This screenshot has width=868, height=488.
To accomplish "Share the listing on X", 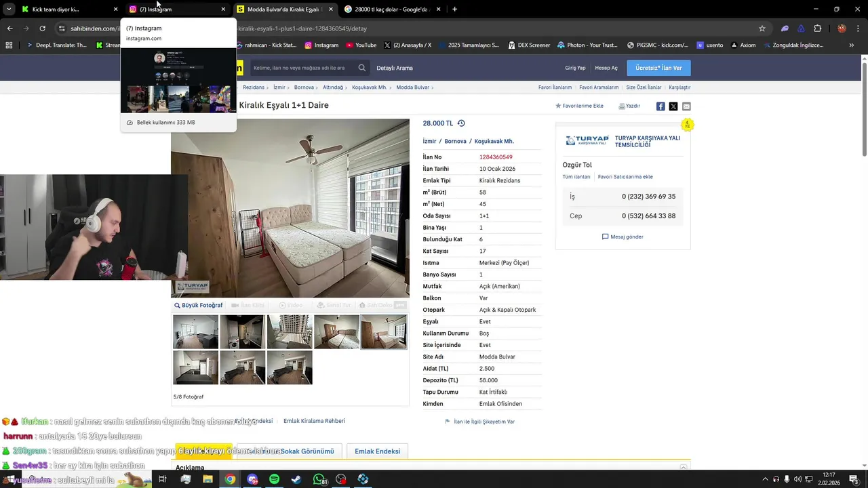I will point(673,106).
